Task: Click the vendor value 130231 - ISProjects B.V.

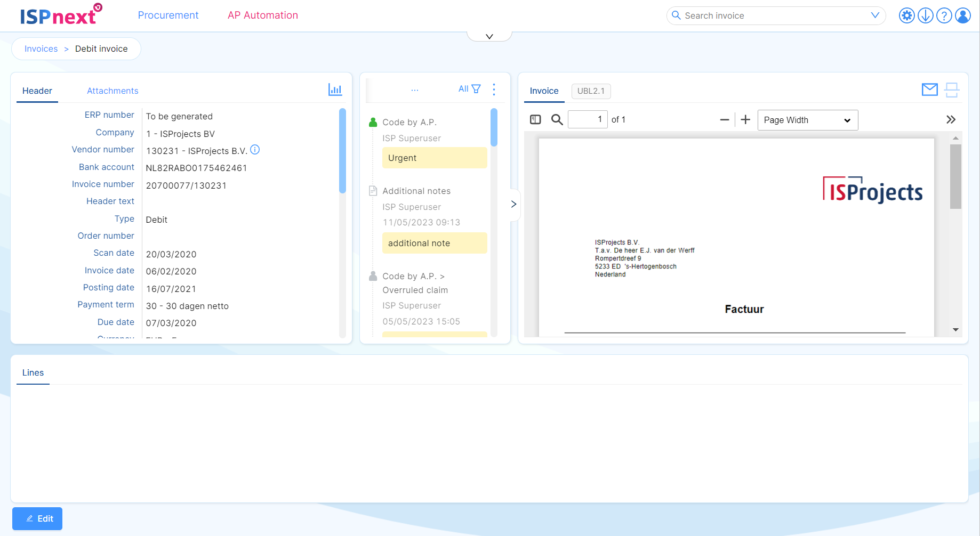Action: 197,151
